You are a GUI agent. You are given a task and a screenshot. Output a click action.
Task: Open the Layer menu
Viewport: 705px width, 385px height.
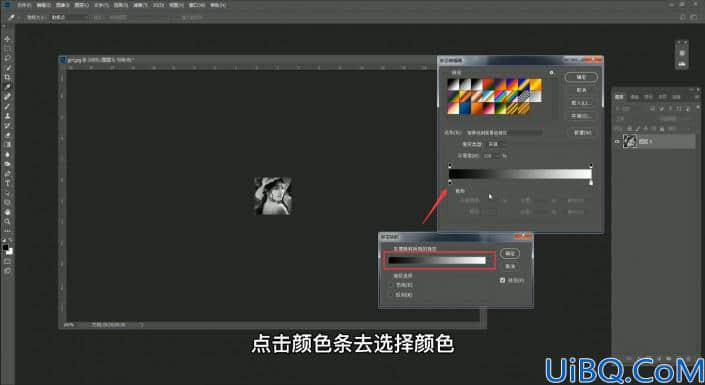pyautogui.click(x=81, y=5)
